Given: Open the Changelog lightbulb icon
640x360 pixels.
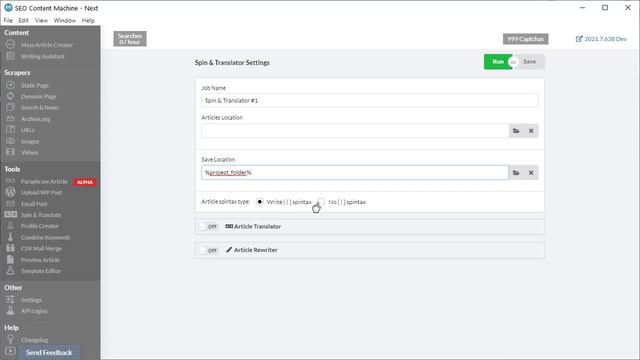Looking at the screenshot, I should [x=10, y=339].
